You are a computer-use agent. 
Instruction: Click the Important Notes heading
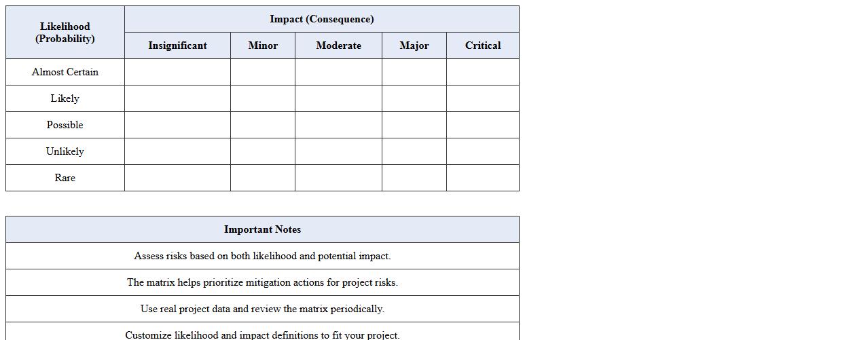click(262, 229)
